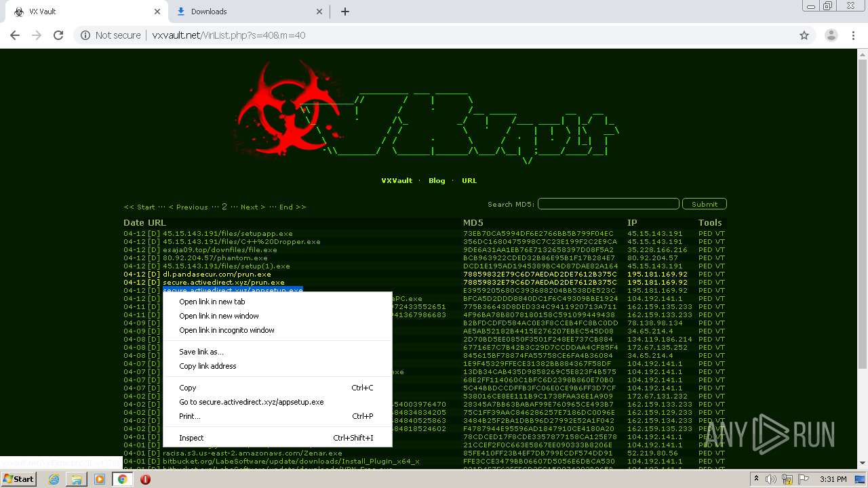Click the Not secure info icon
Image resolution: width=868 pixels, height=488 pixels.
[85, 35]
